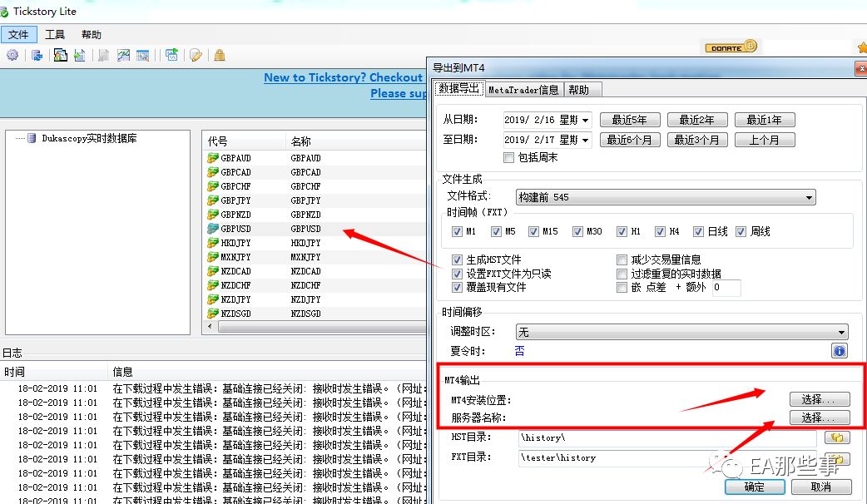This screenshot has width=867, height=504.
Task: Click Dukascopy database icon in tree
Action: pyautogui.click(x=32, y=137)
